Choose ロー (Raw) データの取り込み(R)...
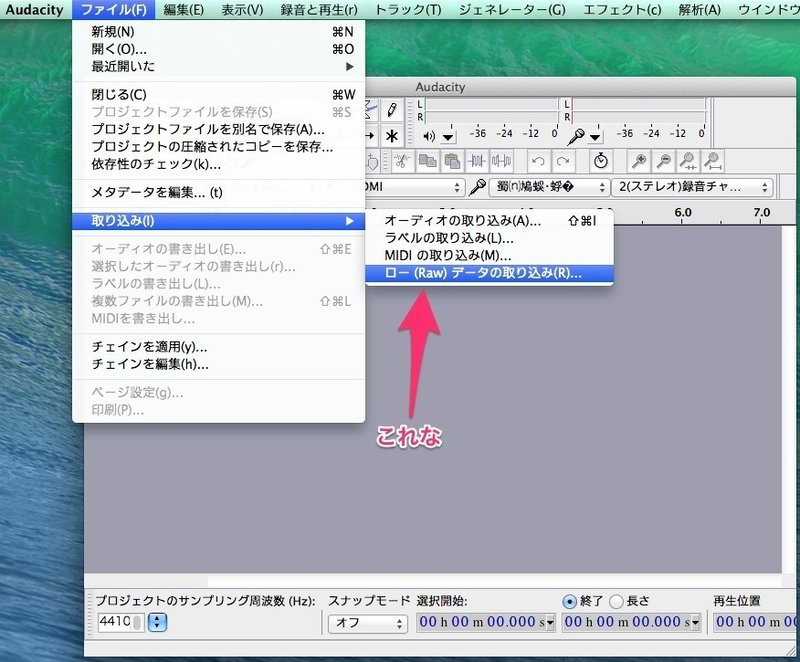The width and height of the screenshot is (800, 662). [489, 273]
